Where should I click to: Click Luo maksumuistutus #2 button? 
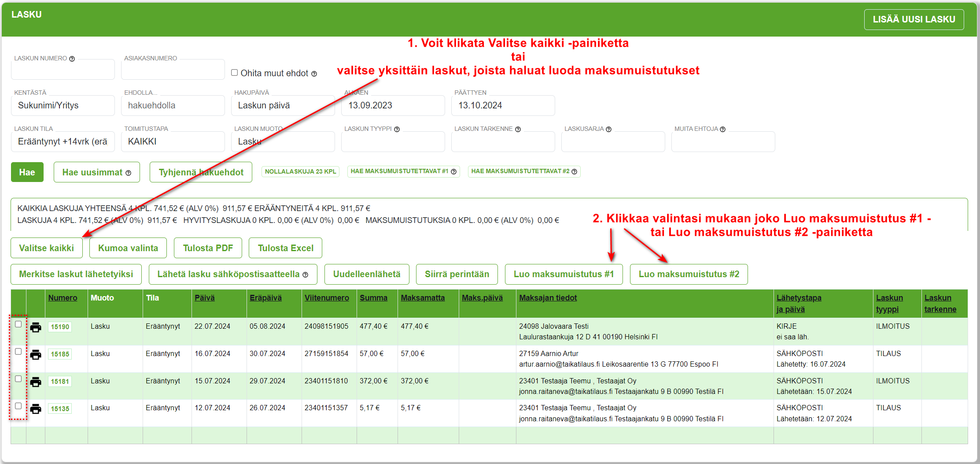tap(689, 275)
